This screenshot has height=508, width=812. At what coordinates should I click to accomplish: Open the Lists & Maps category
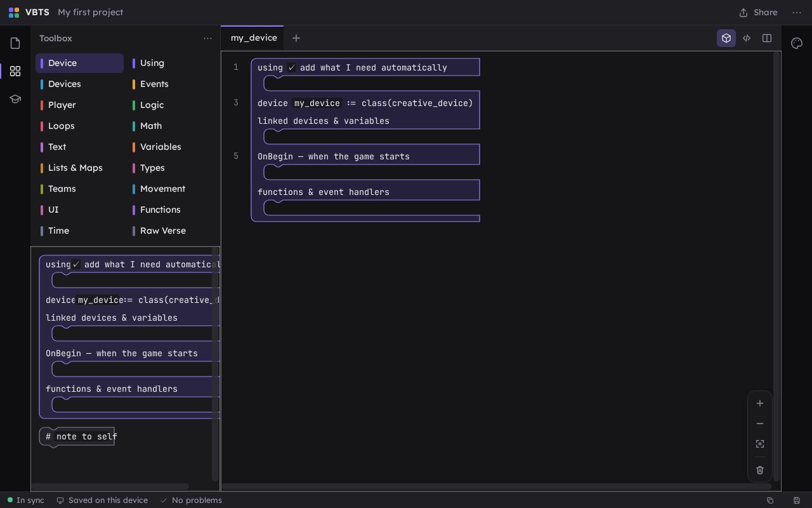tap(79, 168)
